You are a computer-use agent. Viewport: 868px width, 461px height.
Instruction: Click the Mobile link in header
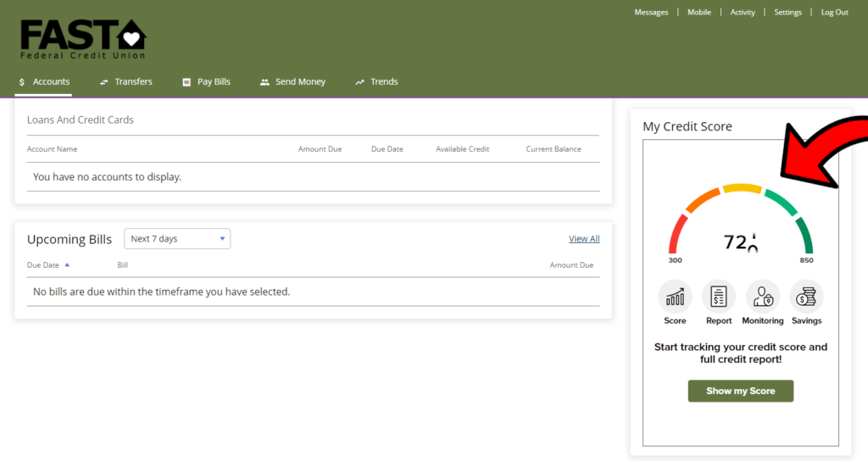699,13
